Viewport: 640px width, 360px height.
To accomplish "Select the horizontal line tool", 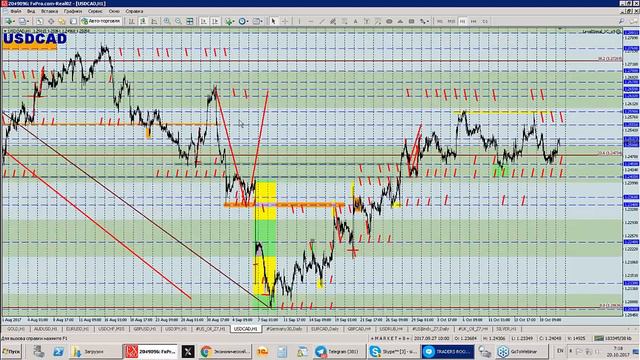I will [311, 21].
